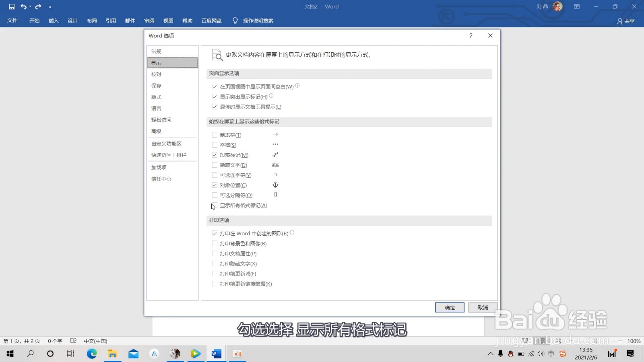Viewport: 644px width, 362px height.
Task: Select 版式 in options sidebar
Action: pyautogui.click(x=172, y=97)
